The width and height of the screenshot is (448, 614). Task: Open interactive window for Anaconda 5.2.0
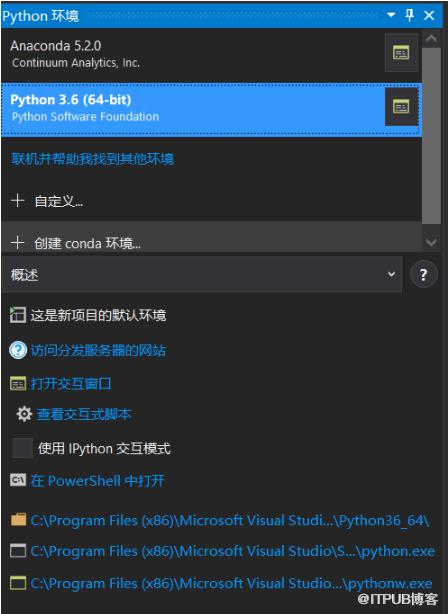(401, 52)
